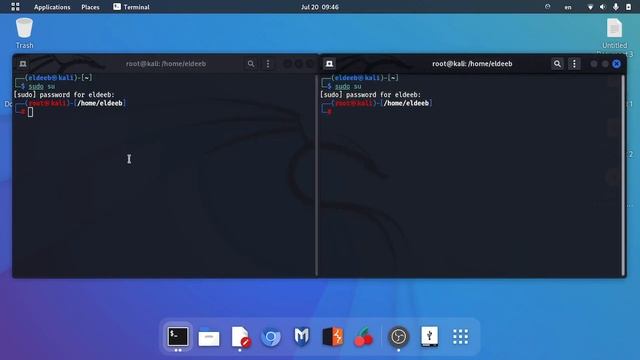Open the text editor dock icon

click(240, 337)
